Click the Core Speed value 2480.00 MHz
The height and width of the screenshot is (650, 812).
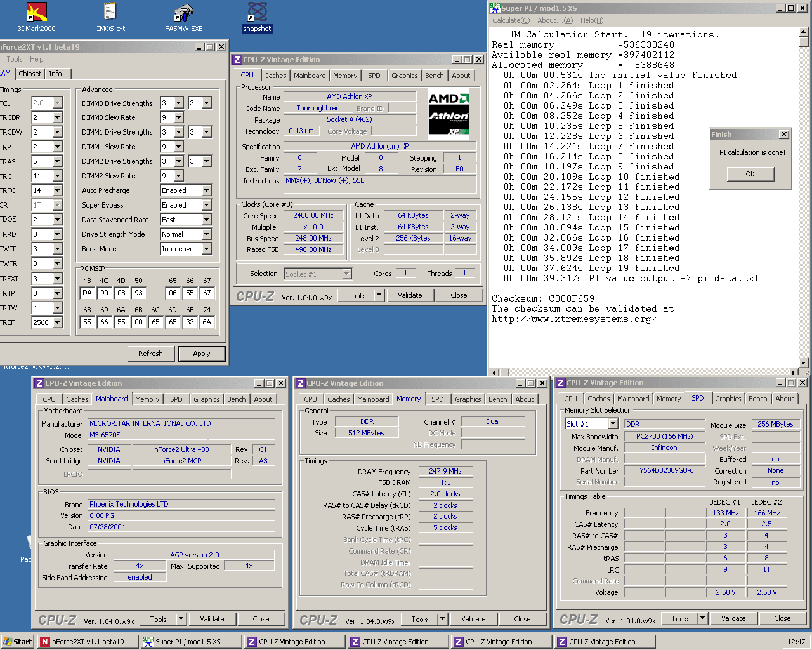coord(313,216)
